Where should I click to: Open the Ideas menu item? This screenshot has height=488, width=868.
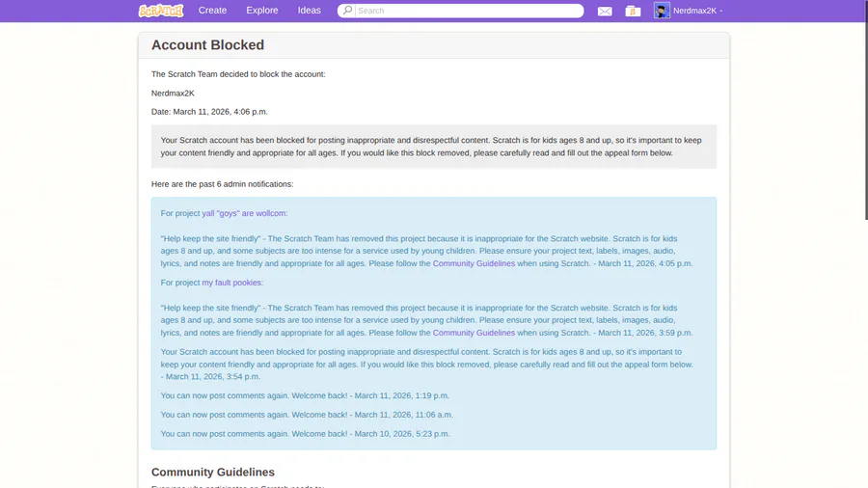tap(309, 11)
